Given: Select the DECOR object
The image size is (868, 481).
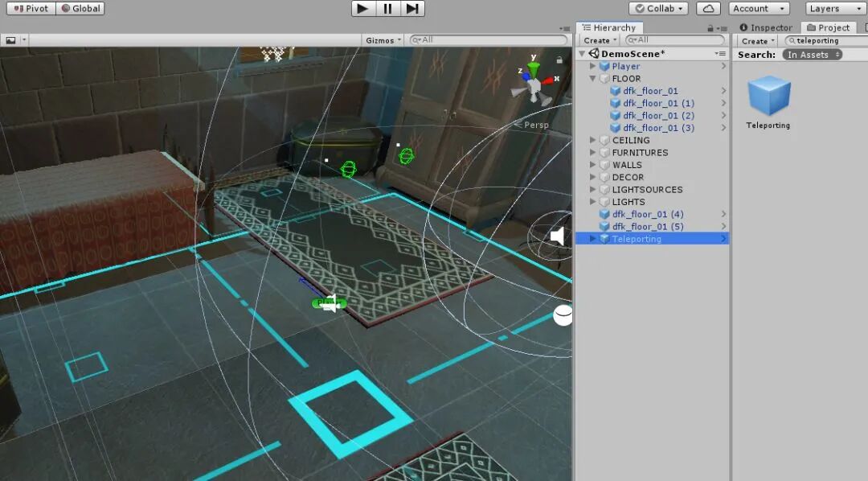Looking at the screenshot, I should (628, 177).
